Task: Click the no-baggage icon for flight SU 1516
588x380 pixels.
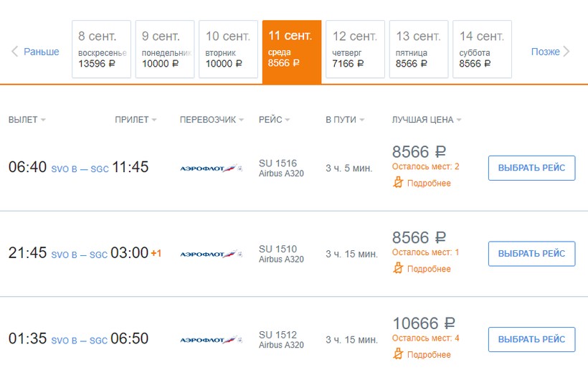Action: pos(398,183)
